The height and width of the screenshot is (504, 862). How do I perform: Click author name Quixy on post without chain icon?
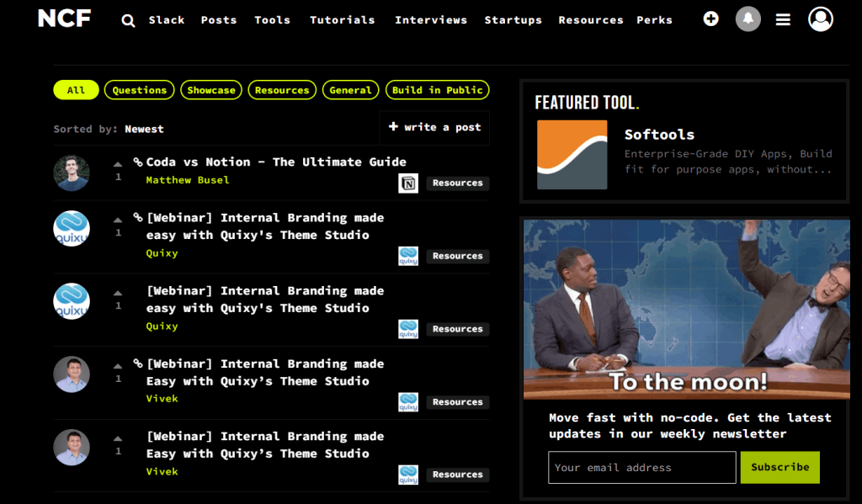pos(162,326)
